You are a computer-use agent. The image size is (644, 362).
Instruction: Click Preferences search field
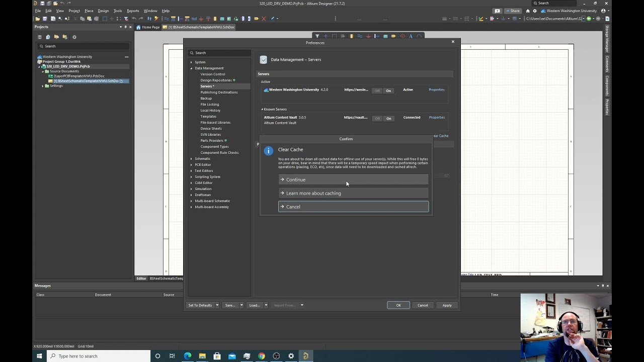(219, 53)
